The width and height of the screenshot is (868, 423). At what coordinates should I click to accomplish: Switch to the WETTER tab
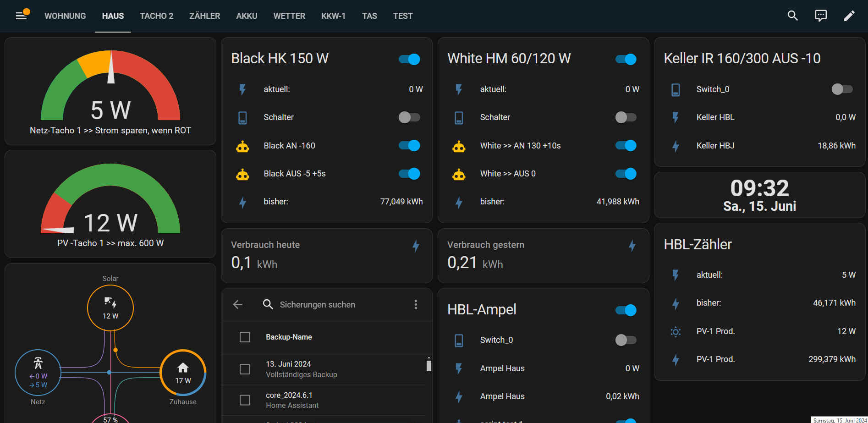click(289, 16)
